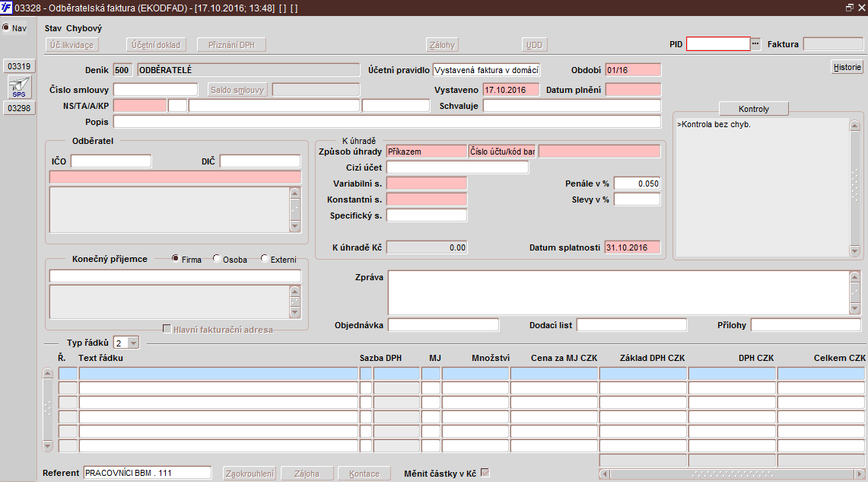Click the application logo in title bar
This screenshot has height=482, width=868.
click(7, 7)
